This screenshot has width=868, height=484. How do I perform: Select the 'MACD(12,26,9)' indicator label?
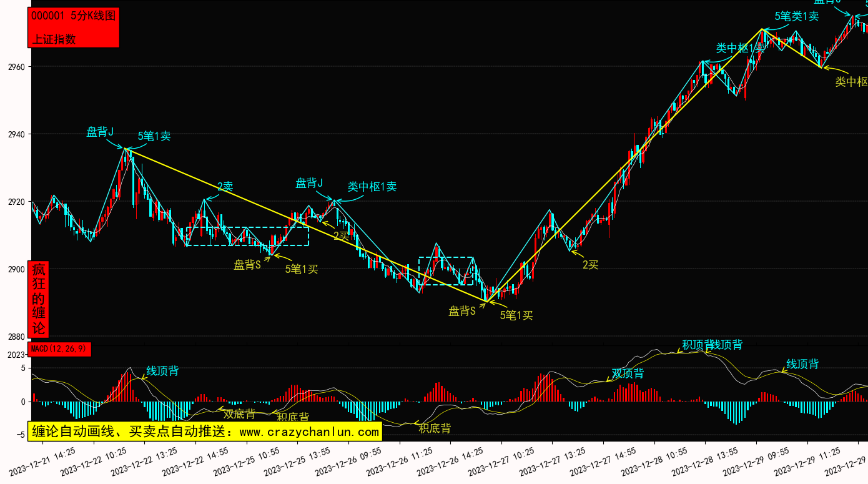click(x=59, y=348)
